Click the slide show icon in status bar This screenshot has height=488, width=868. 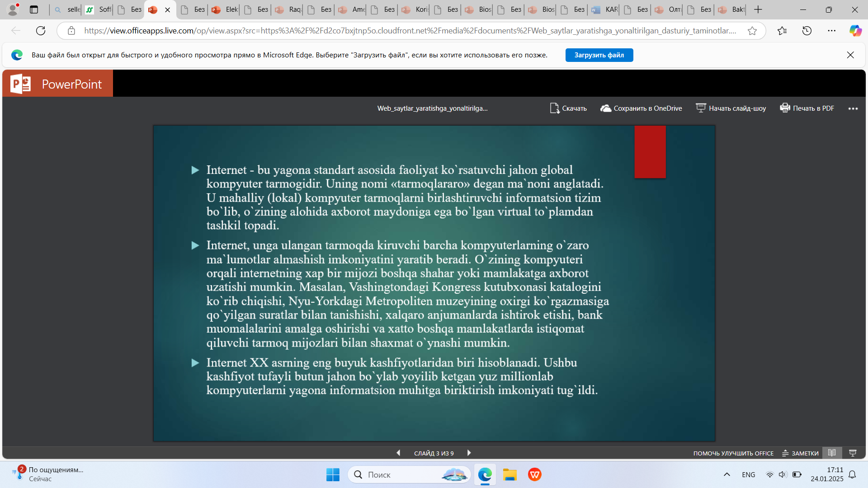coord(853,453)
